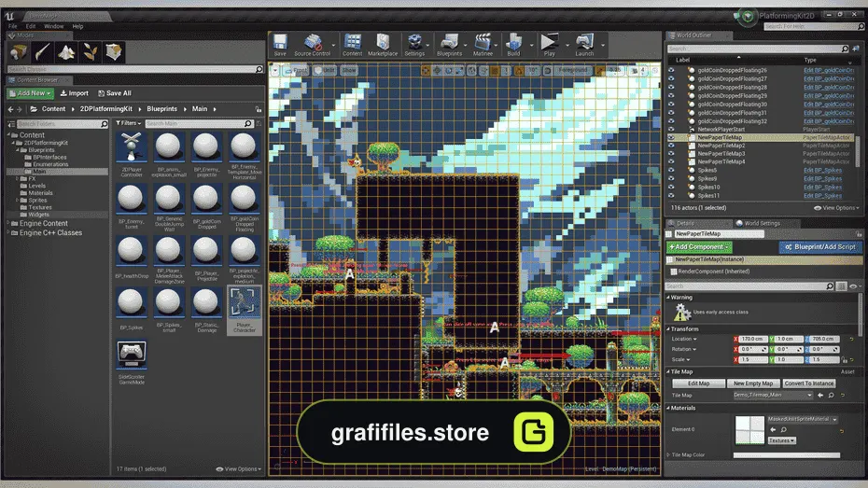This screenshot has width=868, height=488.
Task: Open the File menu
Action: (x=13, y=26)
